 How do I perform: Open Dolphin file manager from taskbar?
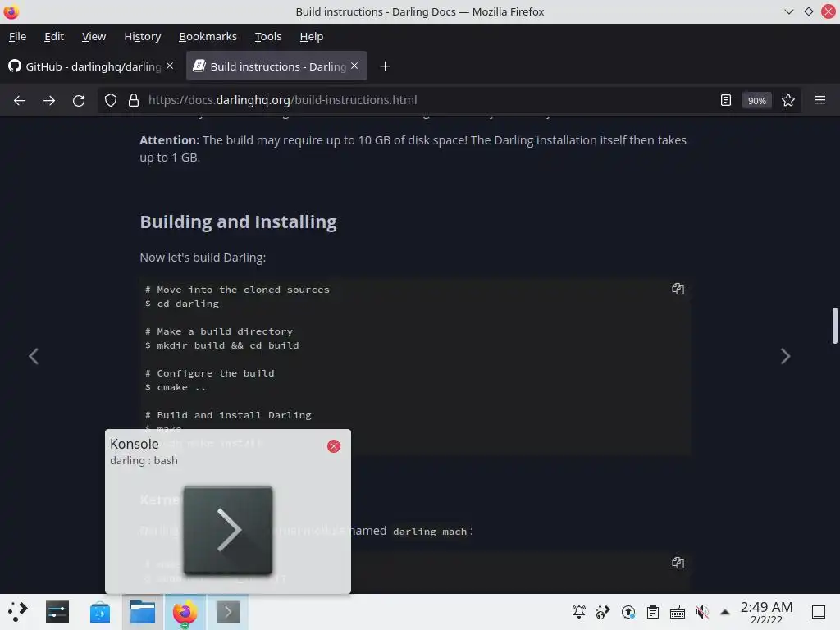coord(143,612)
